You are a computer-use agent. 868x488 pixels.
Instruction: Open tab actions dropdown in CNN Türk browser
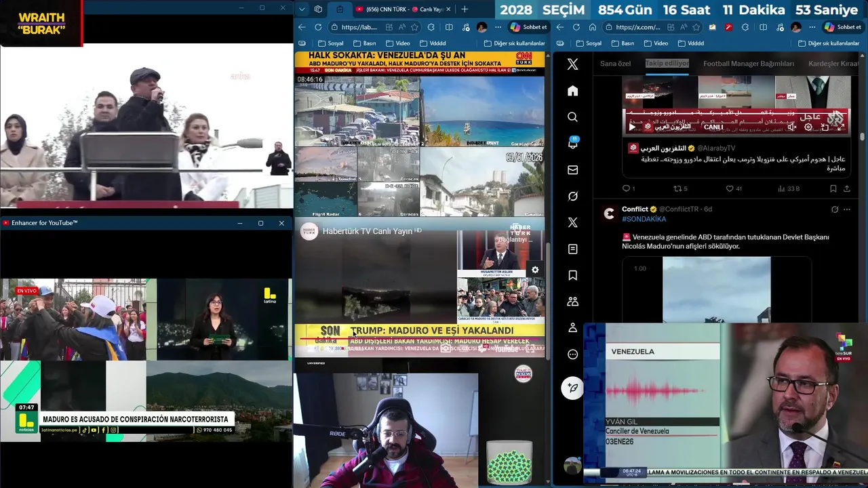coord(302,9)
